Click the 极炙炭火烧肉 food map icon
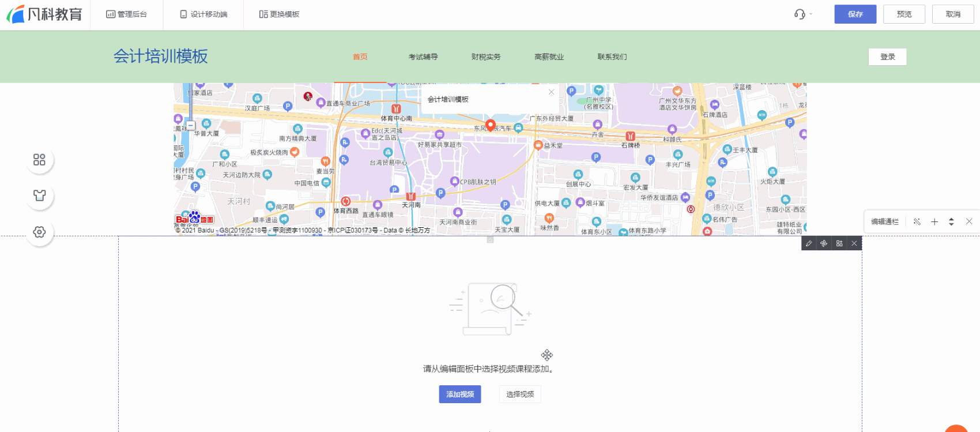980x432 pixels. [295, 152]
